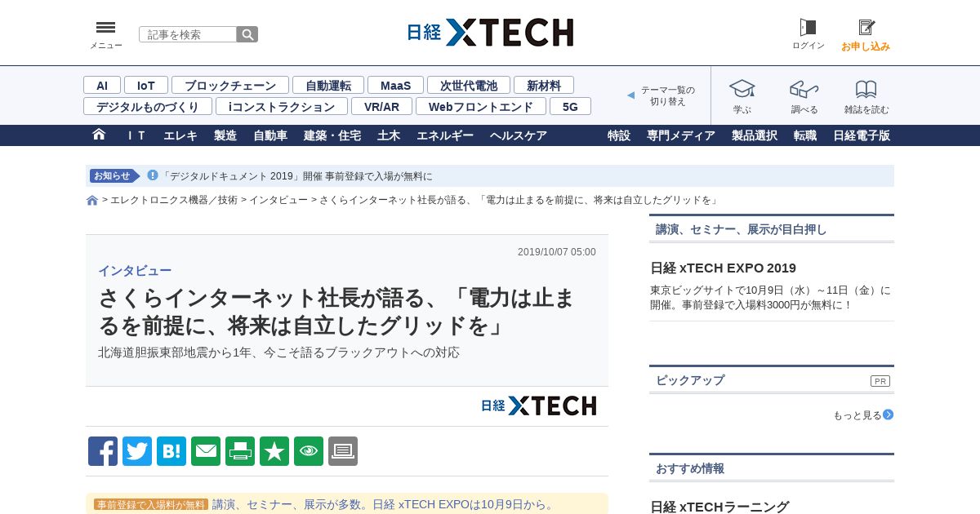Share article on Facebook

pyautogui.click(x=103, y=451)
